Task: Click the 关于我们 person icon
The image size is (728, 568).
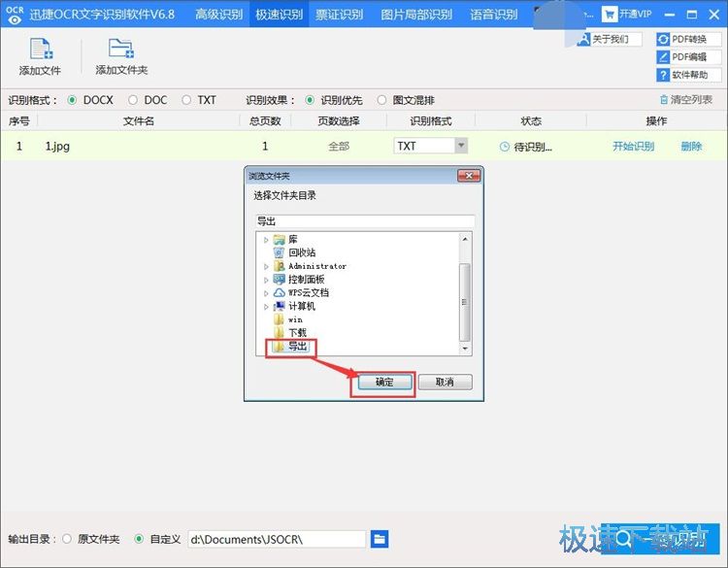Action: pos(583,40)
